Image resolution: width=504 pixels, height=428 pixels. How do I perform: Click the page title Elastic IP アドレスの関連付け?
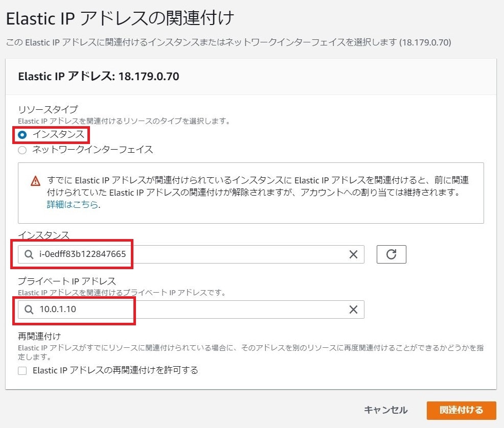pyautogui.click(x=120, y=18)
